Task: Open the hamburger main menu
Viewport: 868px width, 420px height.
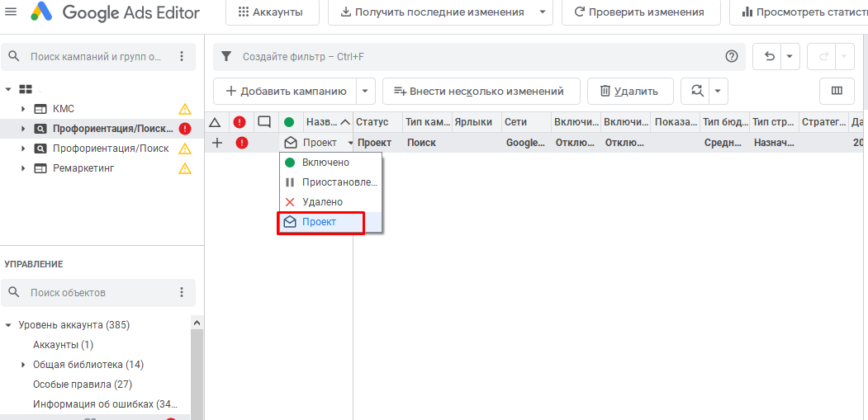Action: (11, 12)
